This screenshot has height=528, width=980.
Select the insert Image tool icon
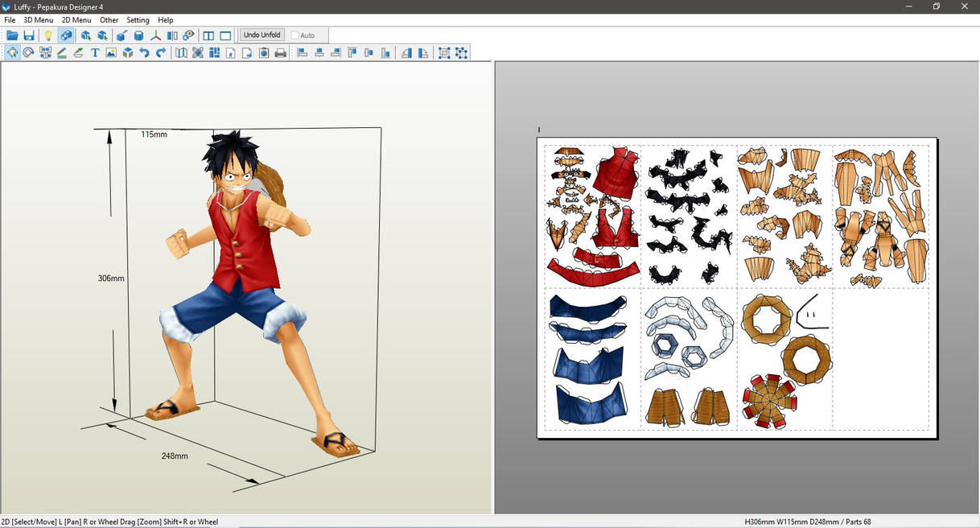pos(111,53)
